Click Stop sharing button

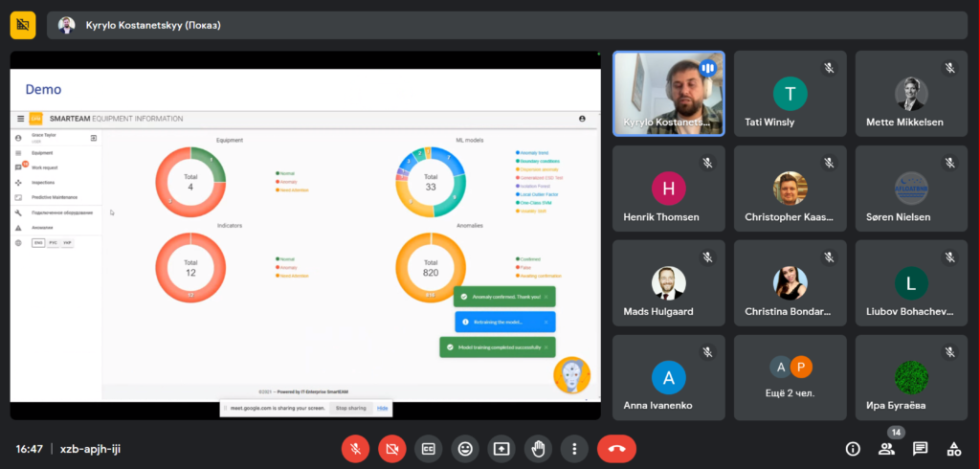tap(350, 408)
